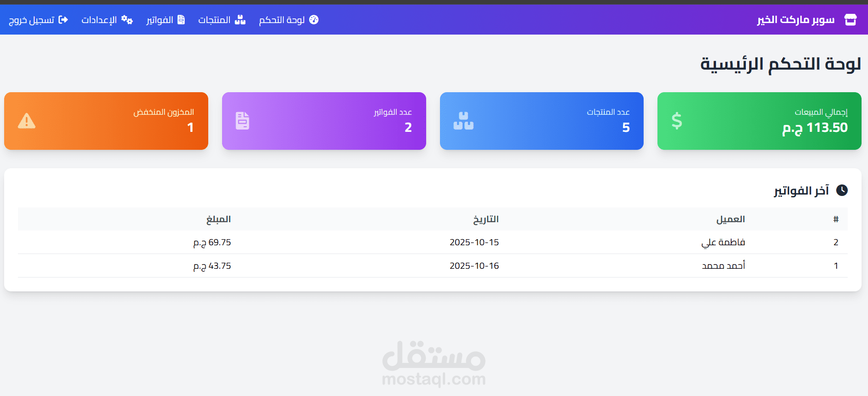Open الفواتير menu item
Viewport: 868px width, 396px height.
click(166, 19)
